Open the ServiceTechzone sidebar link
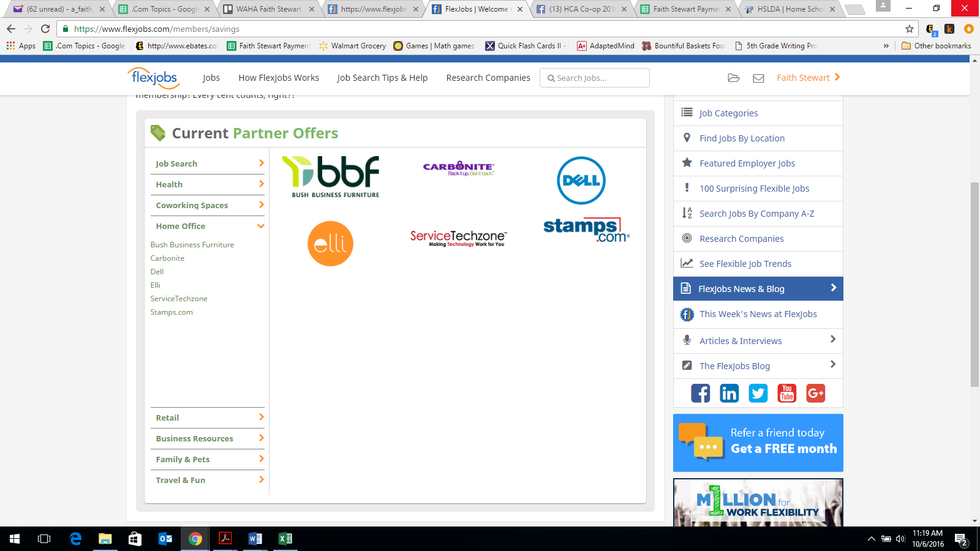The width and height of the screenshot is (980, 551). click(179, 298)
